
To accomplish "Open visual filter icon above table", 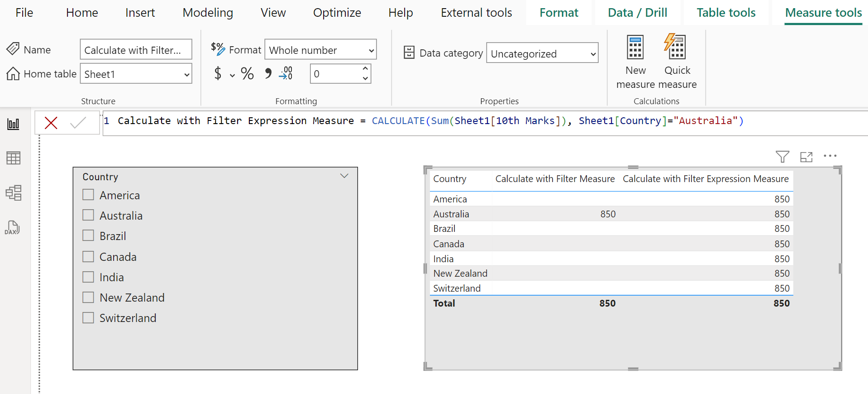I will click(x=782, y=157).
